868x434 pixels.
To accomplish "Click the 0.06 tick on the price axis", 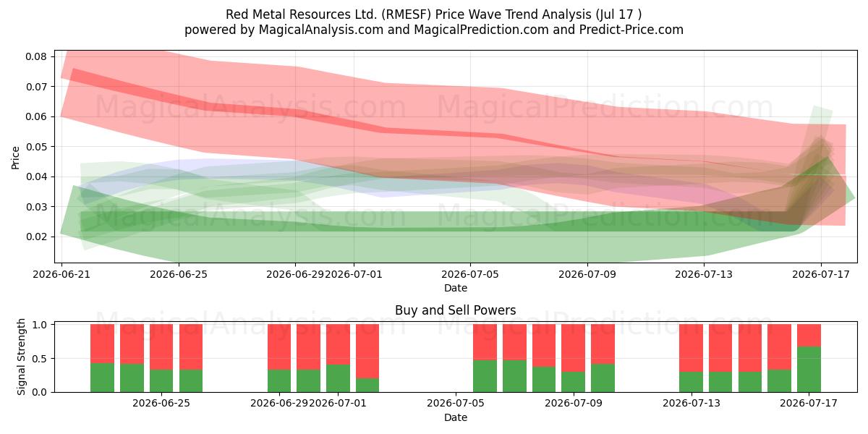I will point(36,116).
